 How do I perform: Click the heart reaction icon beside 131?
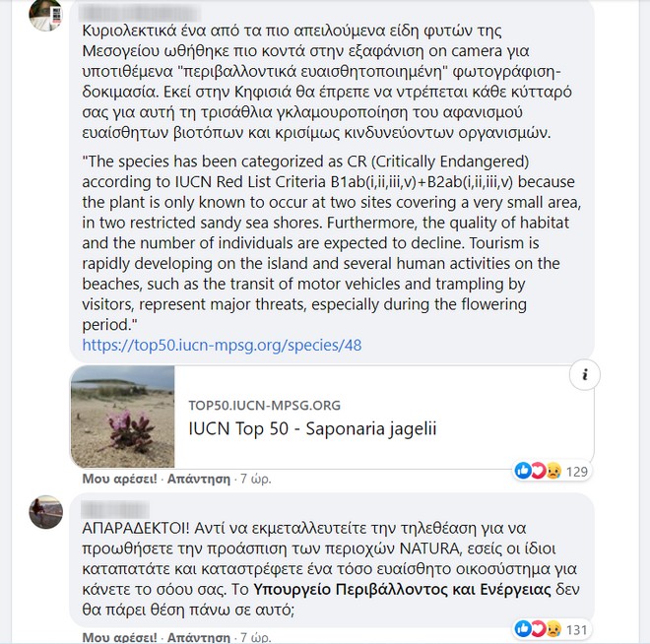(538, 629)
